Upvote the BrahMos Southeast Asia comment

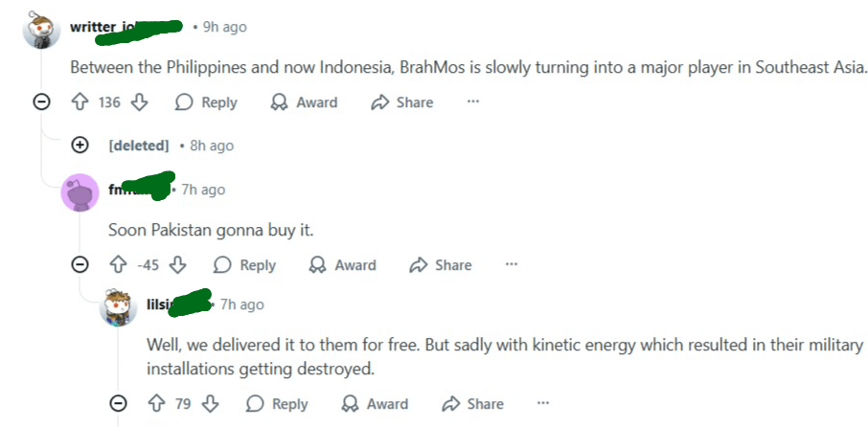pyautogui.click(x=80, y=102)
